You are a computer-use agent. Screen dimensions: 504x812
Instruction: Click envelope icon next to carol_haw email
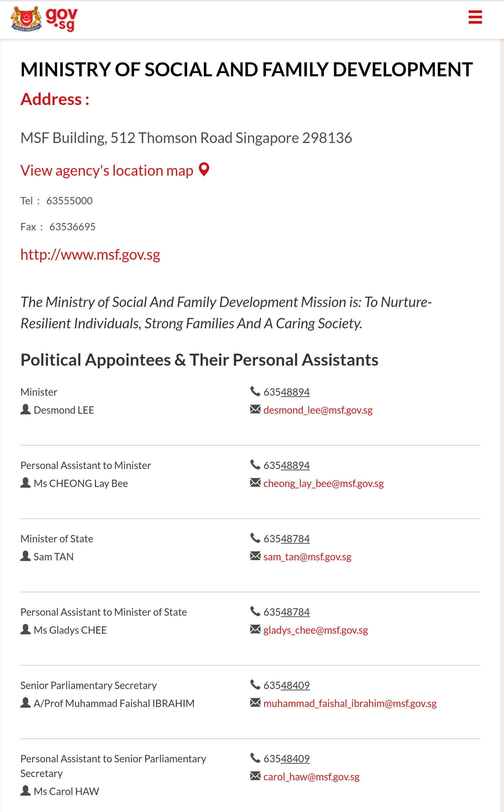[x=255, y=776]
